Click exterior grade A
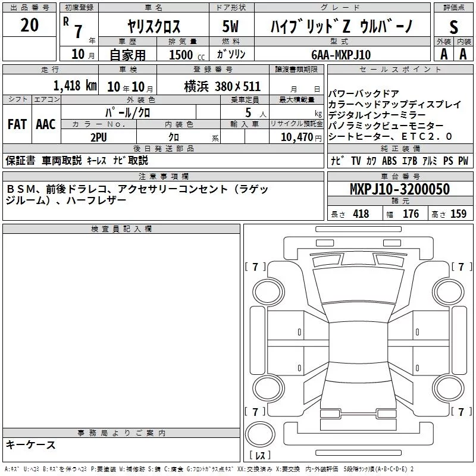The height and width of the screenshot is (476, 476). [444, 54]
